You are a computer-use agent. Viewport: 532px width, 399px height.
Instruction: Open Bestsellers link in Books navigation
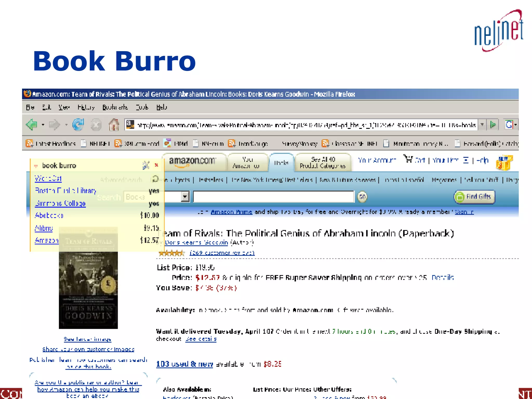(211, 180)
